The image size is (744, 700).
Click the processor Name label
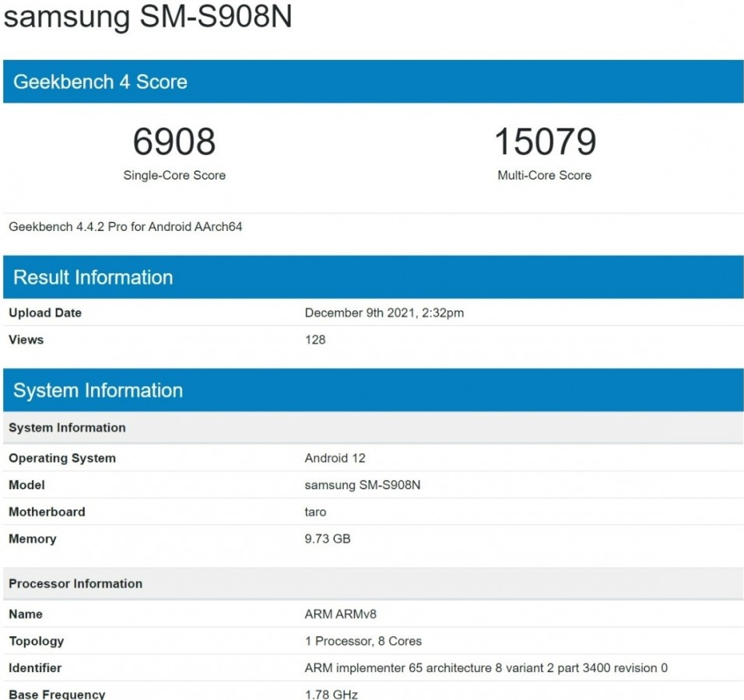tap(26, 614)
